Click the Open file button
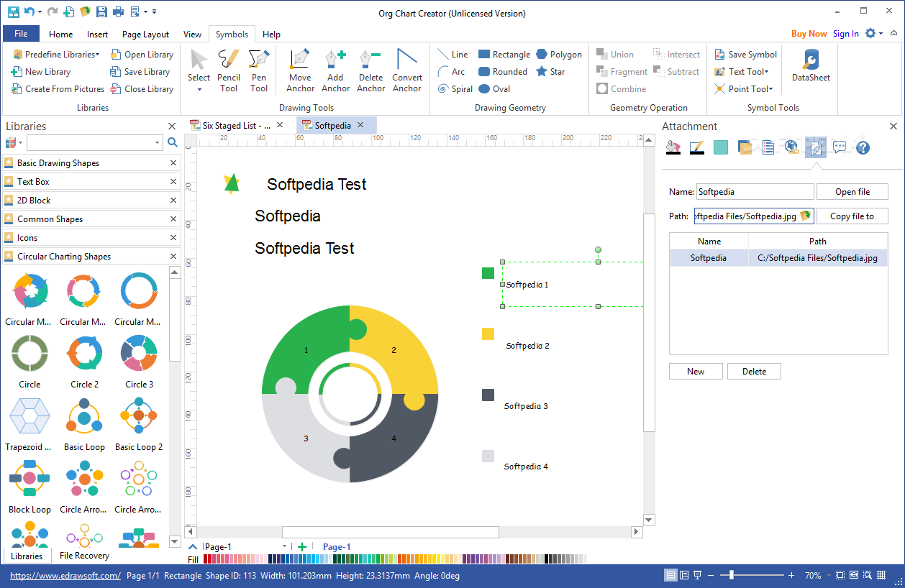 [852, 192]
